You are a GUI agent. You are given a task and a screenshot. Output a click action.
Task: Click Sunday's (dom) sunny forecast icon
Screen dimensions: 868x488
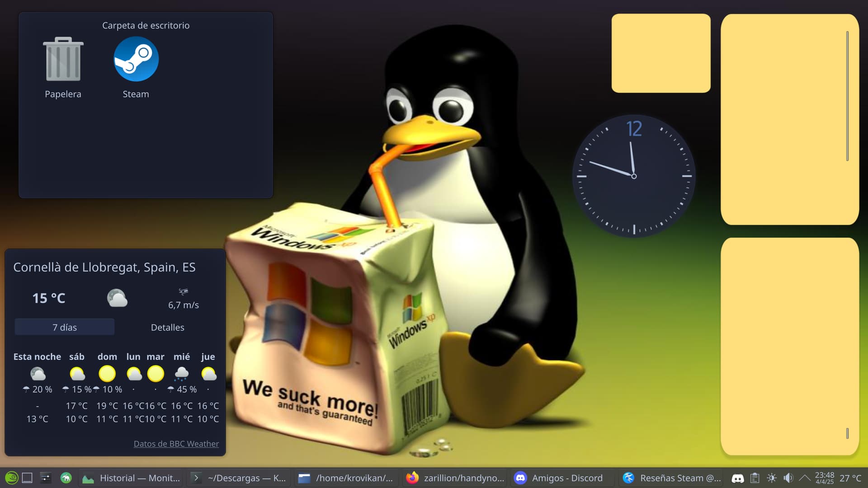click(107, 374)
